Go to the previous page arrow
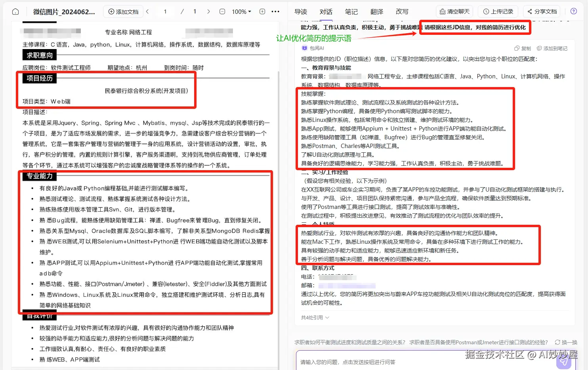 click(x=147, y=11)
